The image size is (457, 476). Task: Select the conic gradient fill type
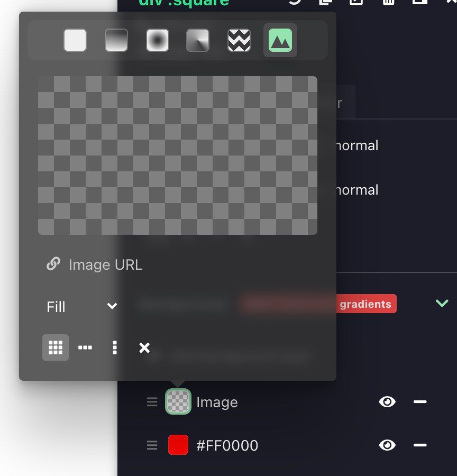point(198,40)
